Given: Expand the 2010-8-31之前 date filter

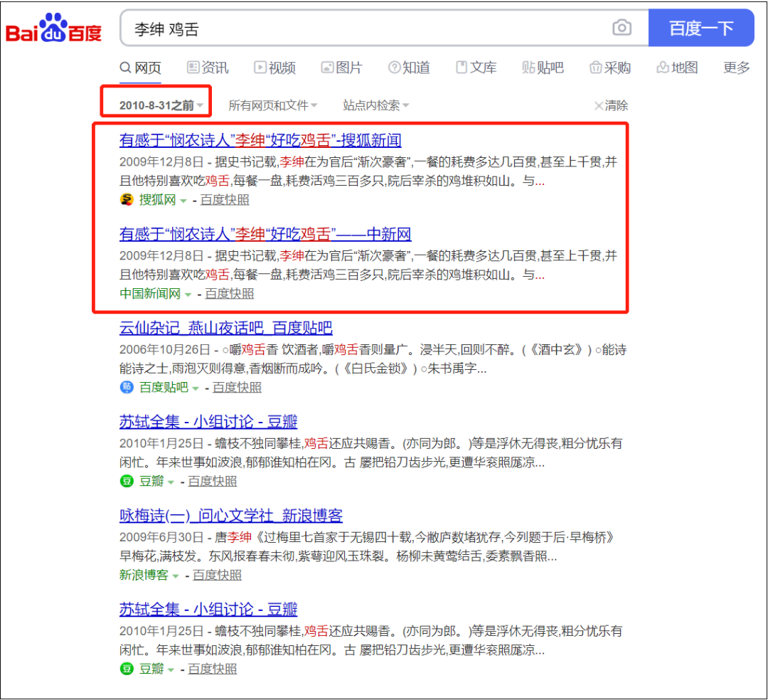Looking at the screenshot, I should click(x=161, y=105).
